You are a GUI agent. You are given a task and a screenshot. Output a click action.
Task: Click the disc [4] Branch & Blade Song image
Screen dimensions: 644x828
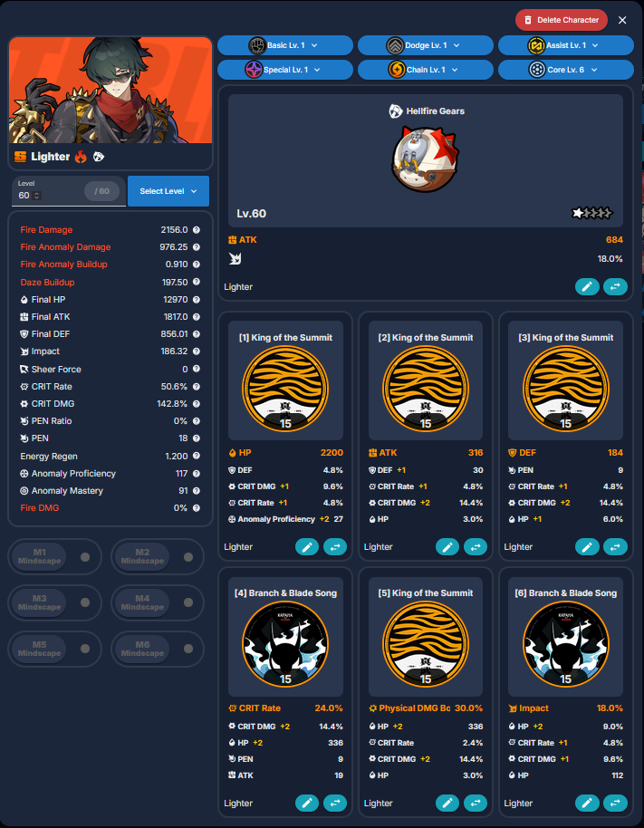pyautogui.click(x=285, y=644)
